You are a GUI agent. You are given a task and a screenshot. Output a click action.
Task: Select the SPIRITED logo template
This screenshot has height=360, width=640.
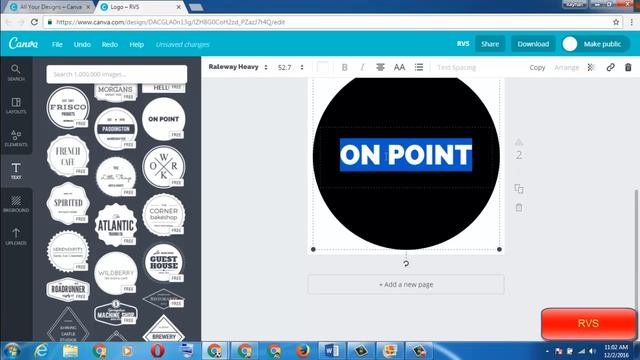(x=68, y=203)
